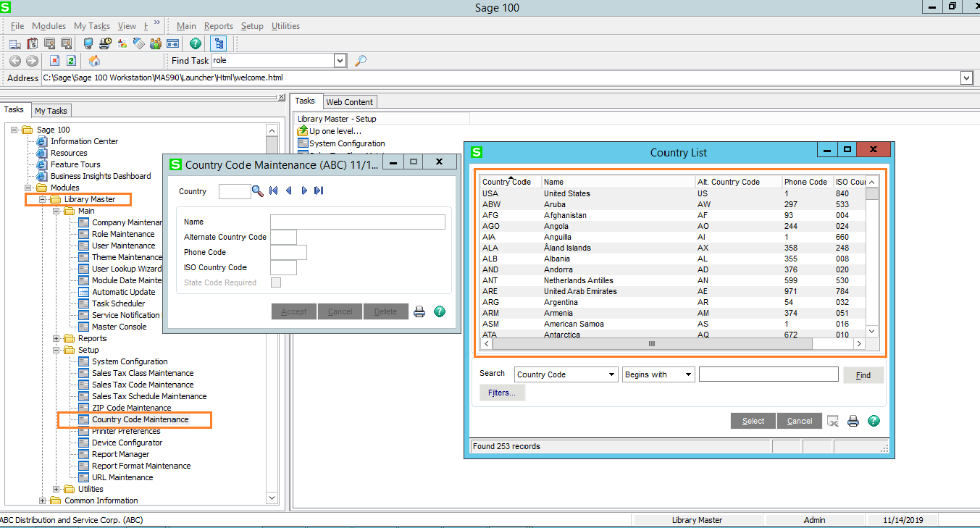This screenshot has width=980, height=528.
Task: Open the Country Code search field dropdown
Action: pos(611,374)
